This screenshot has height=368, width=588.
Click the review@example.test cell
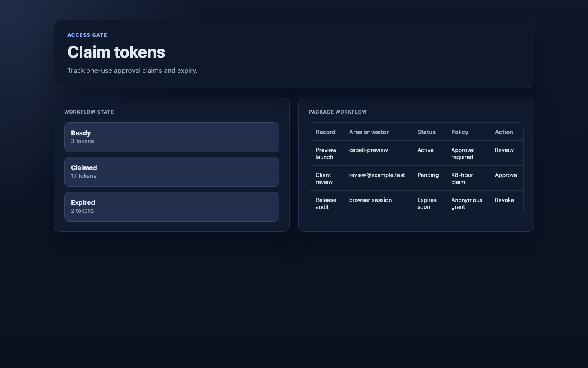[377, 178]
